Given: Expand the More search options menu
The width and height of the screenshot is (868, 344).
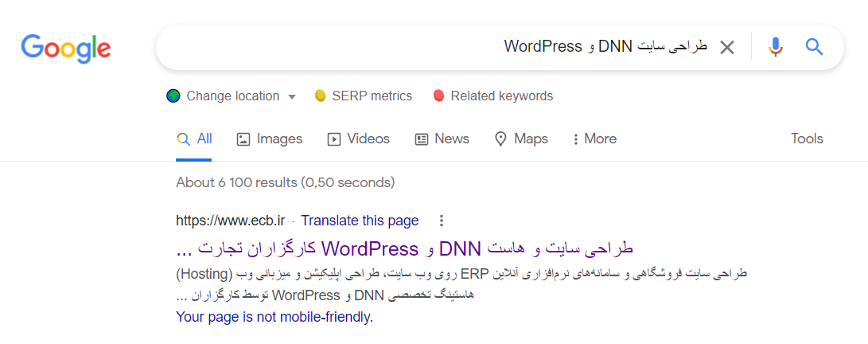Looking at the screenshot, I should (594, 139).
